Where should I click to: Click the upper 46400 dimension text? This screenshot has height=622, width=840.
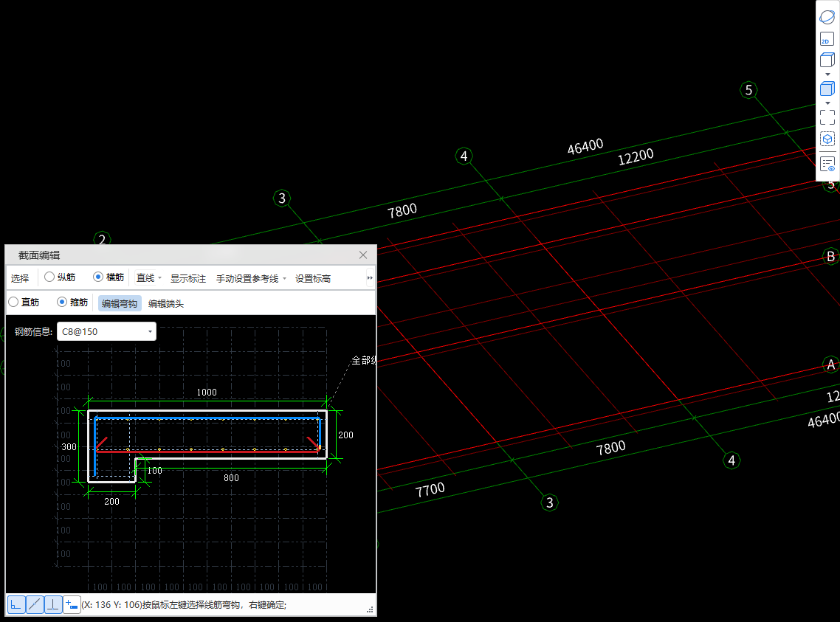[585, 146]
